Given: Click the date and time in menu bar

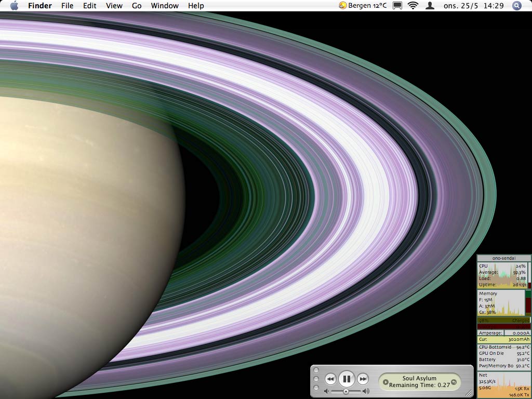Looking at the screenshot, I should (x=473, y=6).
